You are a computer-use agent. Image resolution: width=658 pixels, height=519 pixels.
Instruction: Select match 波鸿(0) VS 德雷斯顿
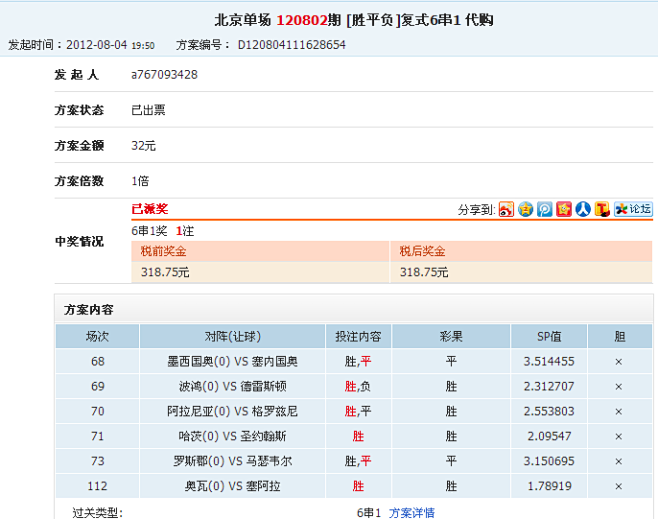pos(232,386)
